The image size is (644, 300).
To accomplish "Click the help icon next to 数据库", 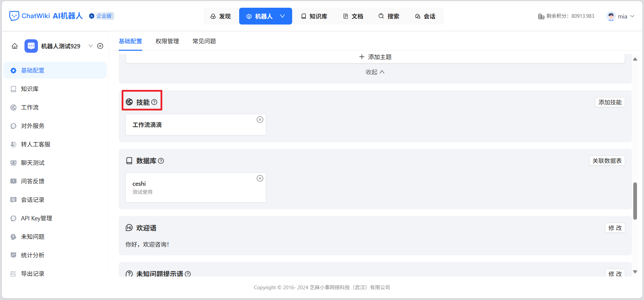I will pos(161,161).
